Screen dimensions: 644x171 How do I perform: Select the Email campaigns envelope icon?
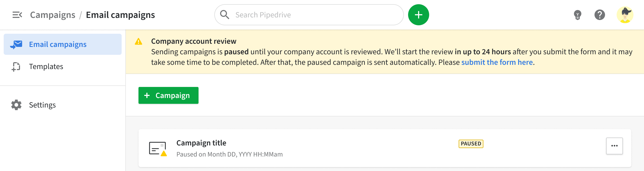pyautogui.click(x=17, y=44)
